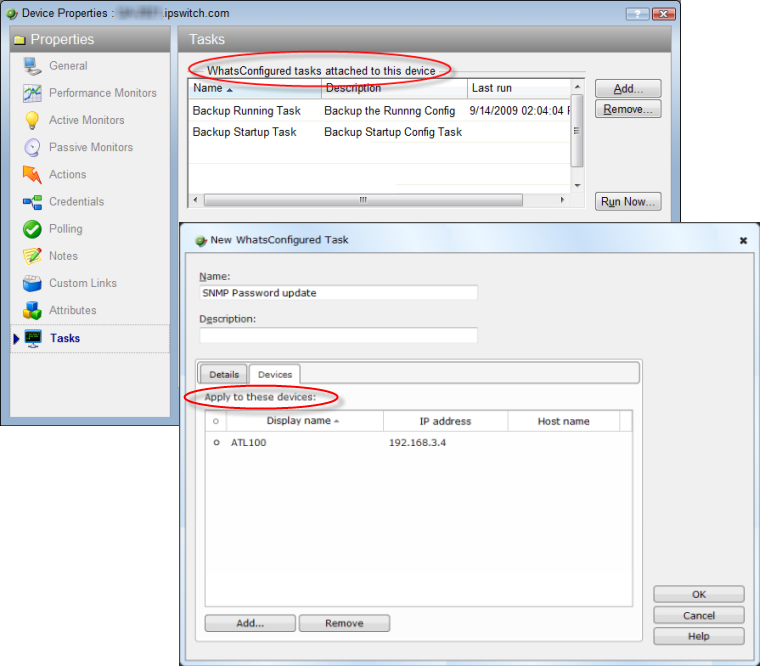This screenshot has height=672, width=766.
Task: Click Remove under the devices list
Action: pos(344,623)
